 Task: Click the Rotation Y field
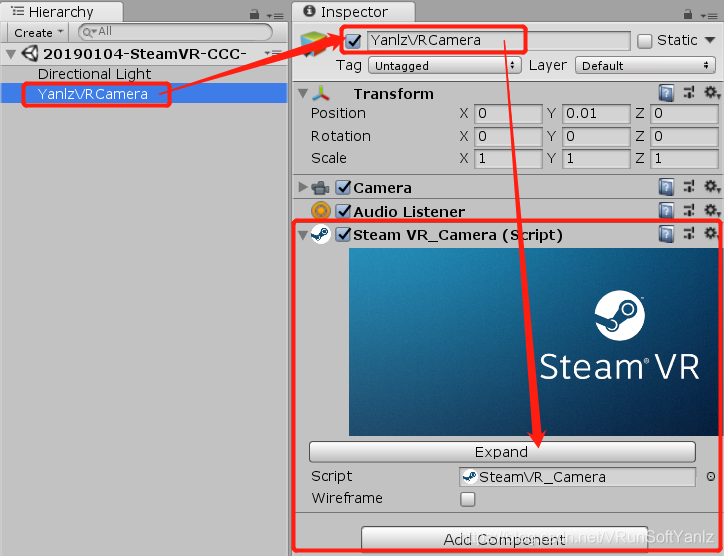tap(596, 136)
